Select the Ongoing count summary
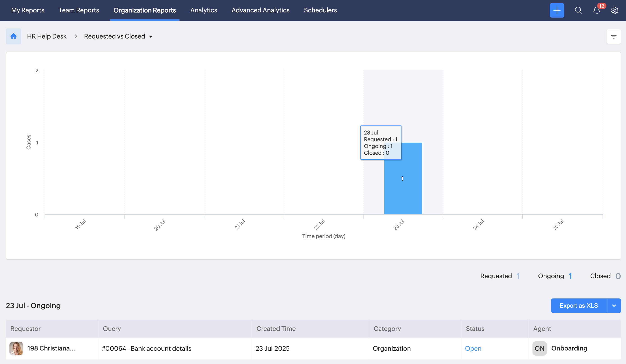The height and width of the screenshot is (364, 626). point(555,276)
